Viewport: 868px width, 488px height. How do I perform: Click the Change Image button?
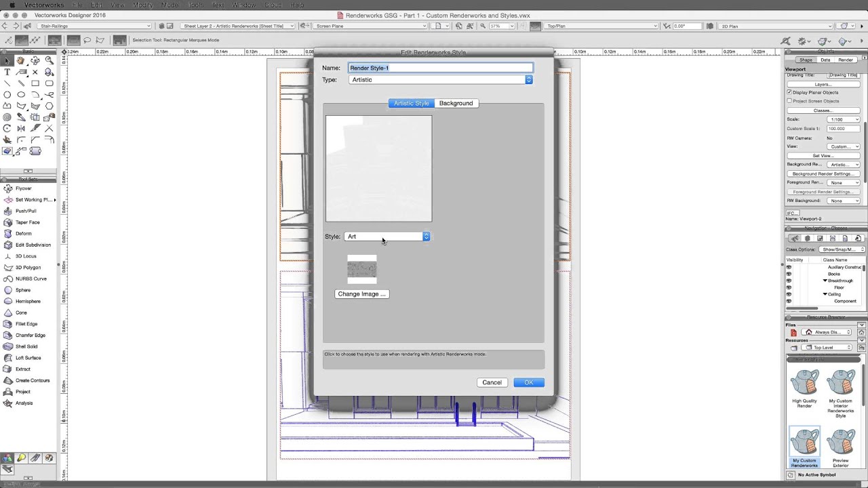362,294
